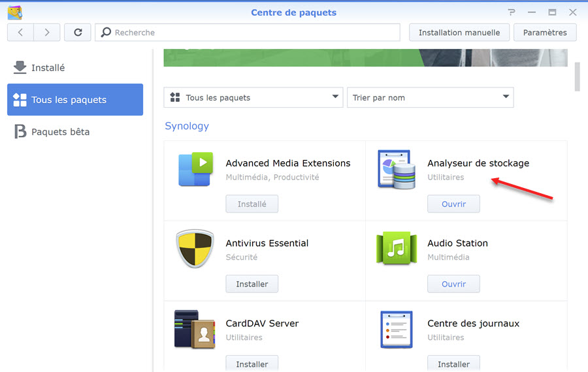588x372 pixels.
Task: Open Analyseur de stockage package title
Action: [x=478, y=163]
